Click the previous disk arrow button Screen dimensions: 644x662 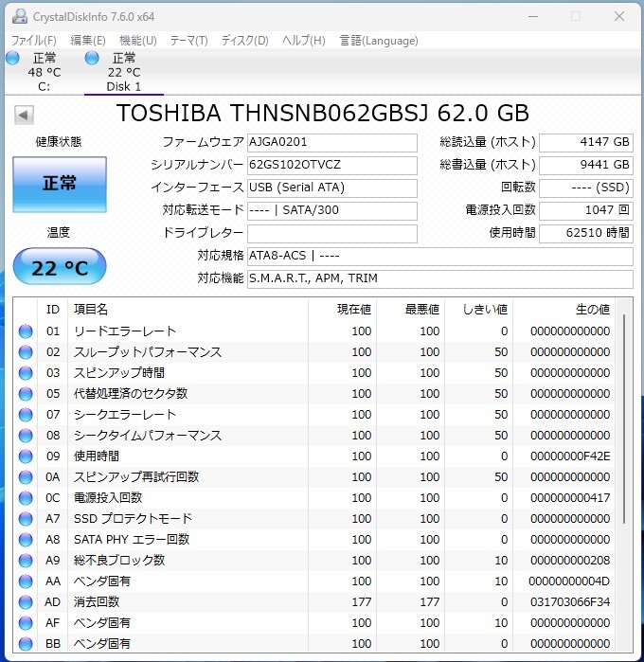pos(24,115)
